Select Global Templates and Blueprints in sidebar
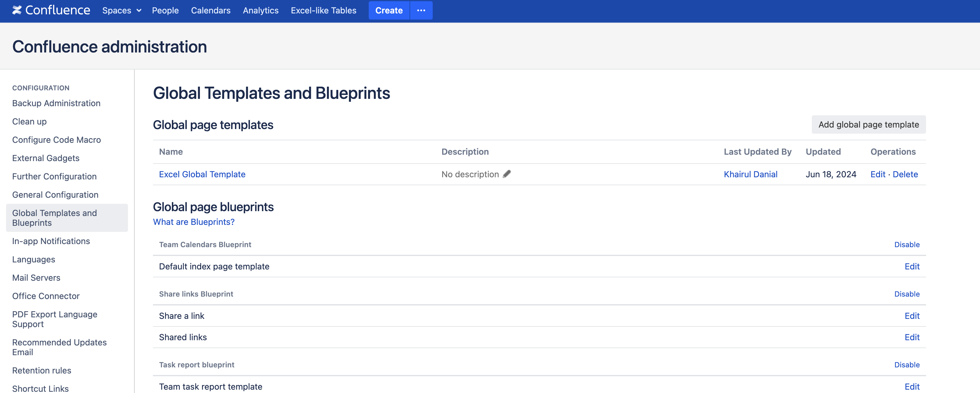This screenshot has width=980, height=393. [x=55, y=218]
